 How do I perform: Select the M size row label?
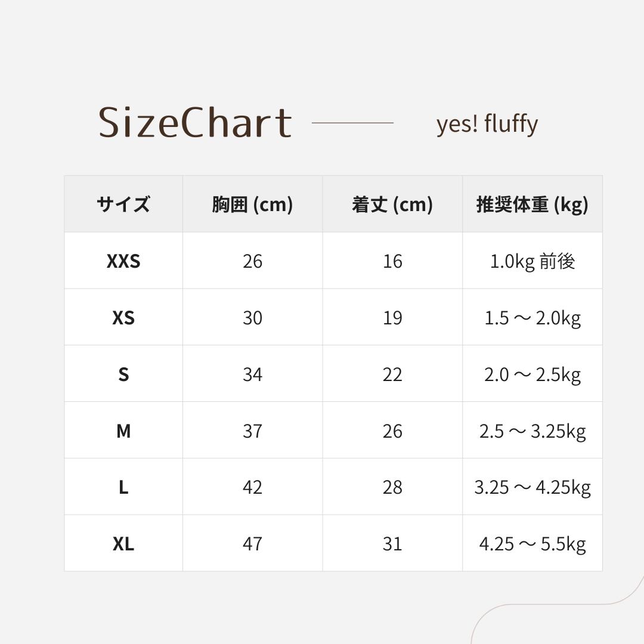click(x=123, y=431)
